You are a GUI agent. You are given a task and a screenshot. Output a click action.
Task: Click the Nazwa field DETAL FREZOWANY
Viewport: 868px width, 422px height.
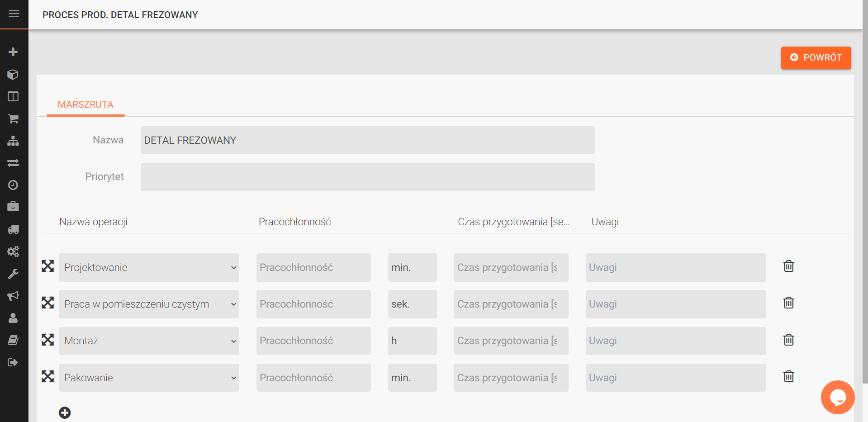tap(367, 140)
